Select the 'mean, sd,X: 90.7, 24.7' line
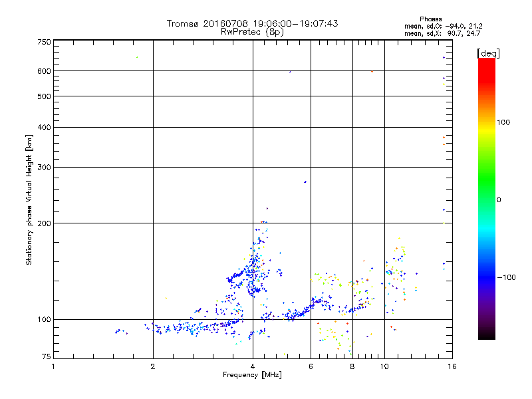The height and width of the screenshot is (399, 532). point(442,33)
